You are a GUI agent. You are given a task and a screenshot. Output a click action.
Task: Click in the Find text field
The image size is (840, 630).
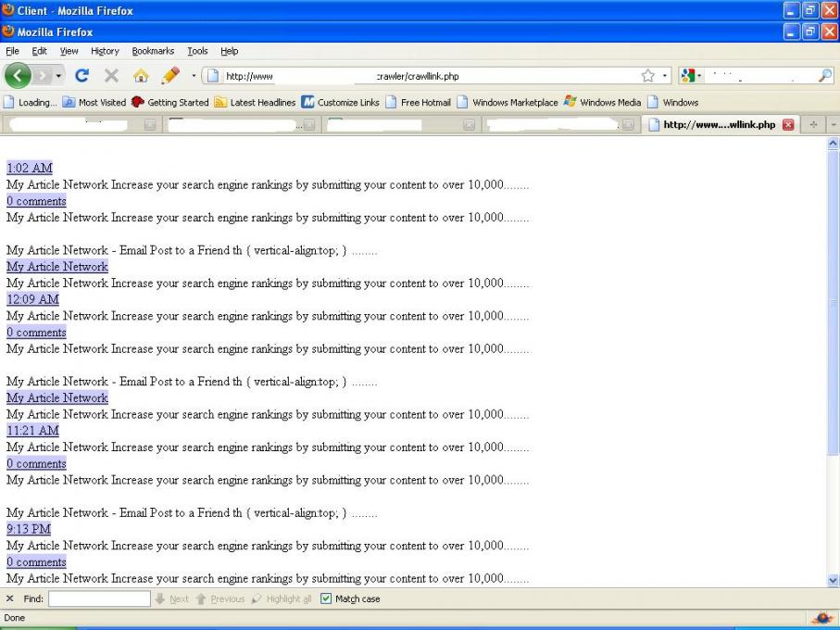(99, 599)
